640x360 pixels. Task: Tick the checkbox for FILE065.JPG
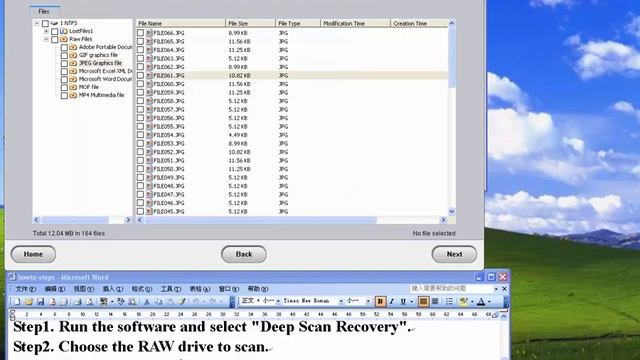140,41
